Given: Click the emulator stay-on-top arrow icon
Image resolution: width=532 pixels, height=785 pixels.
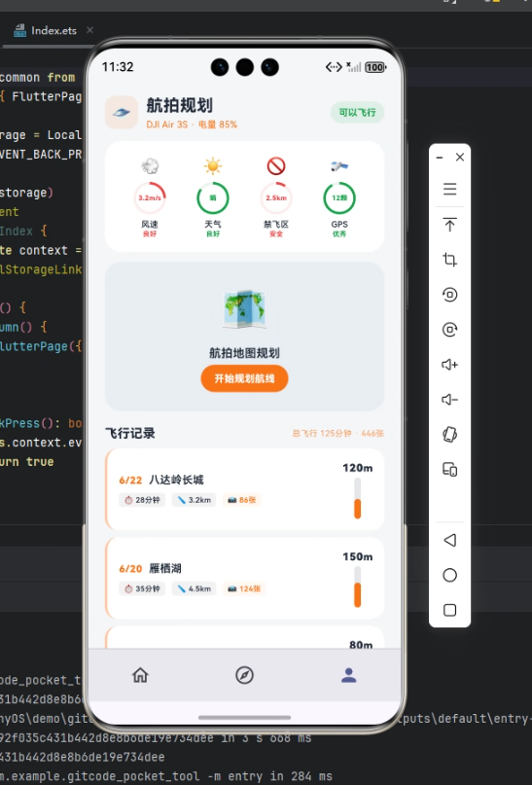Looking at the screenshot, I should coord(450,225).
